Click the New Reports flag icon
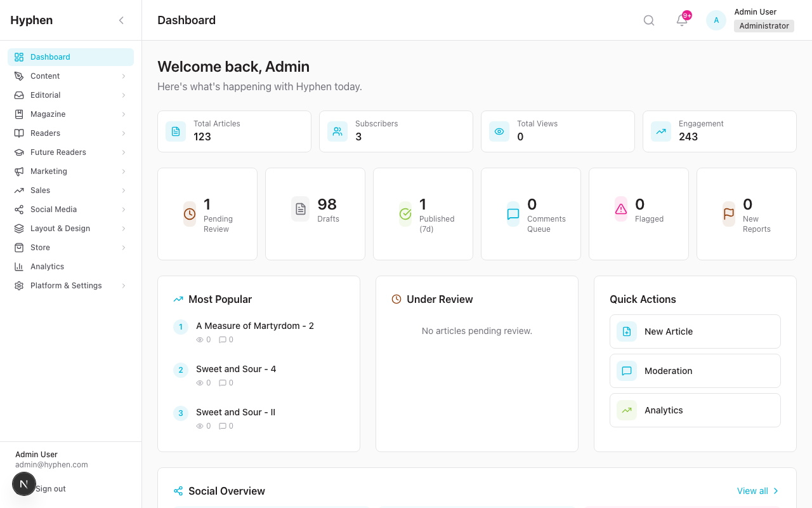This screenshot has width=812, height=508. [728, 214]
